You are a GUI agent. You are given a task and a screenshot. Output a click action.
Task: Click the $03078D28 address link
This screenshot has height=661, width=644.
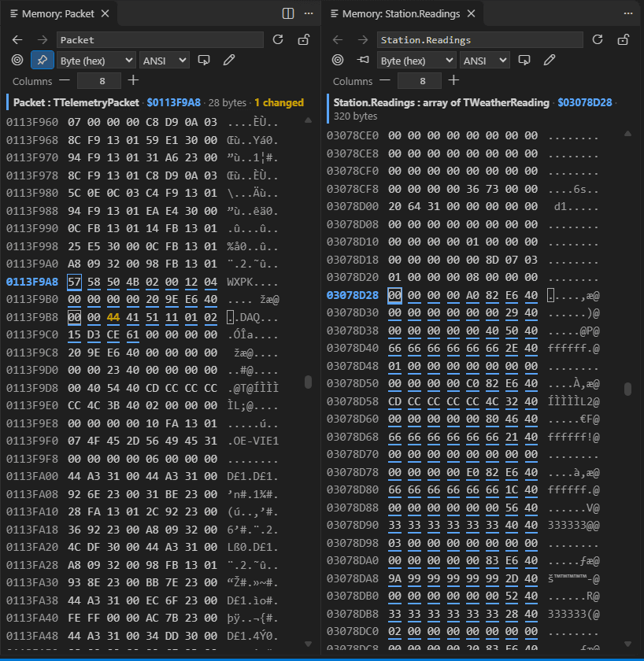click(584, 102)
